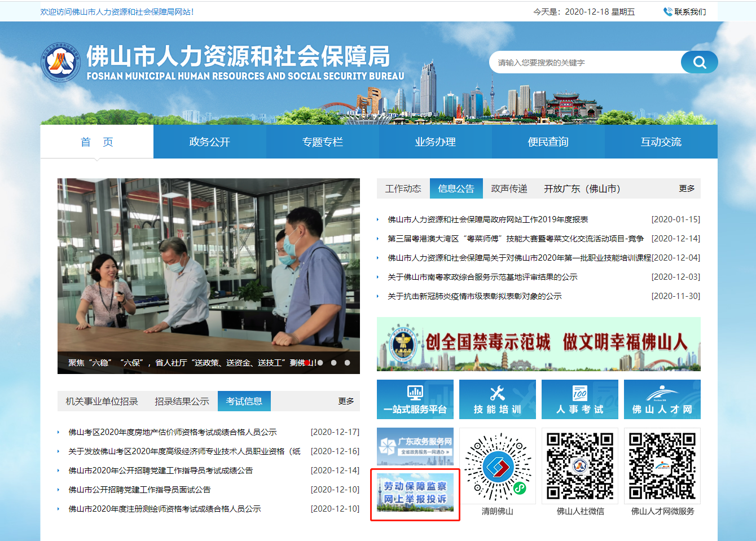Click the magnifier search button
The width and height of the screenshot is (756, 541).
[699, 62]
